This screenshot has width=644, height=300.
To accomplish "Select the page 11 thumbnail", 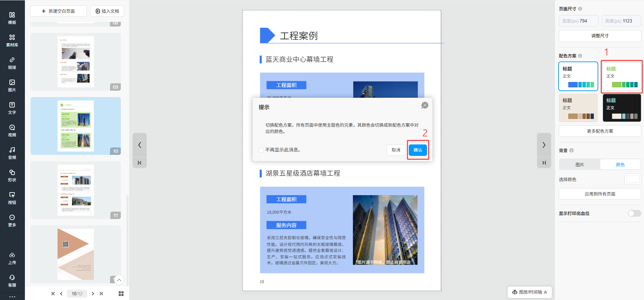I will pos(76,190).
